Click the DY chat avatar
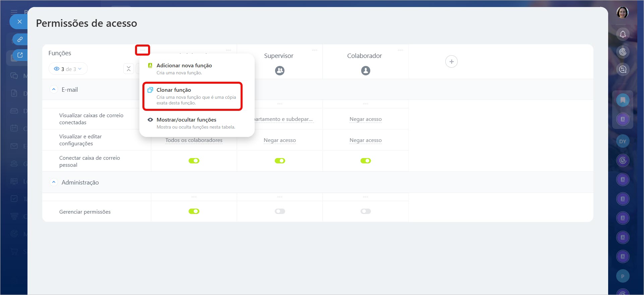The height and width of the screenshot is (295, 644). coord(623,141)
